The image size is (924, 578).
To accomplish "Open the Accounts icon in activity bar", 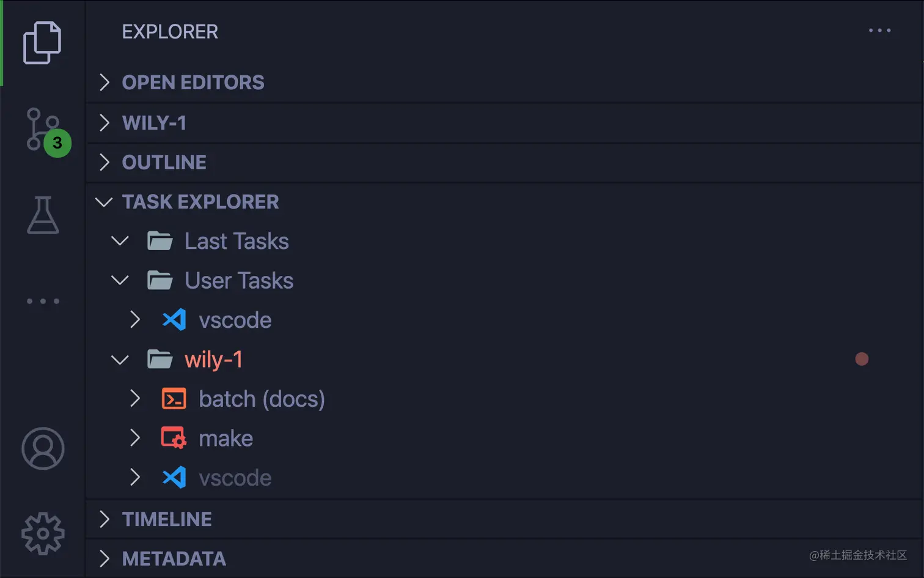I will tap(43, 448).
